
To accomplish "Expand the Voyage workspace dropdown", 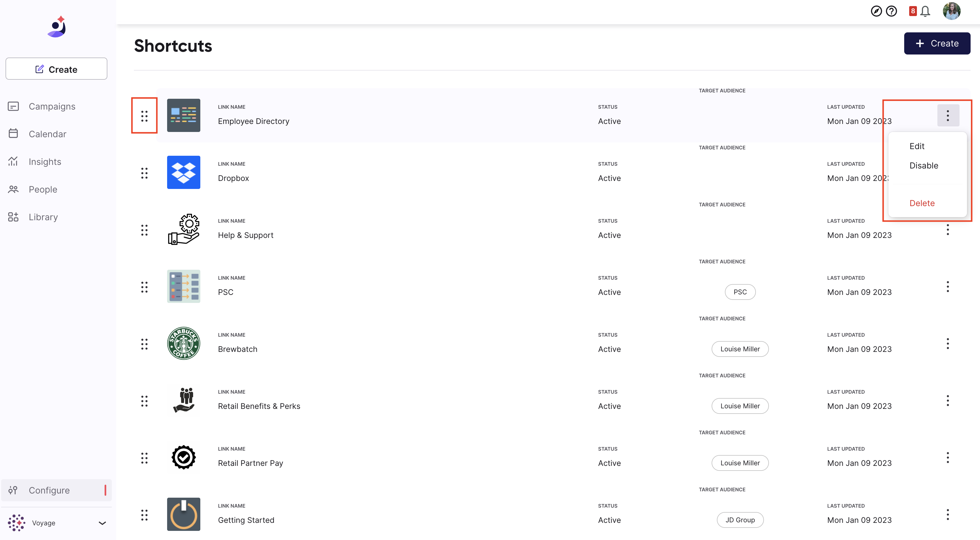I will [102, 523].
